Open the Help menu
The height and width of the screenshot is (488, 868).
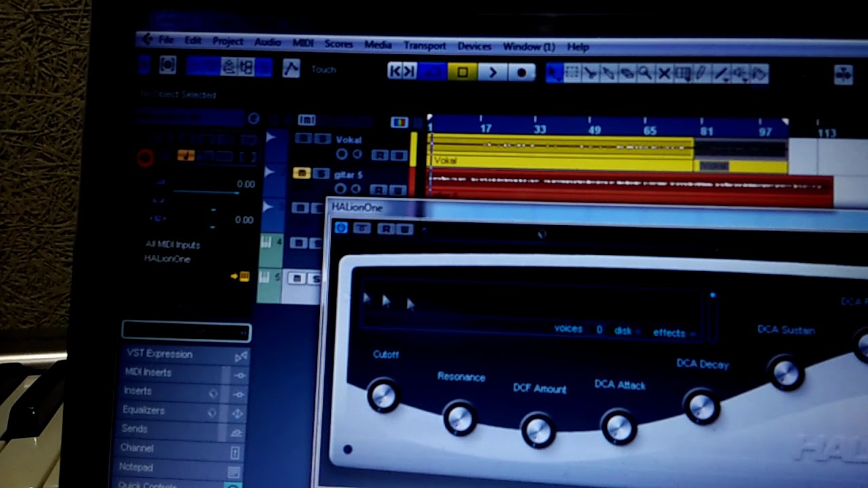(x=578, y=47)
